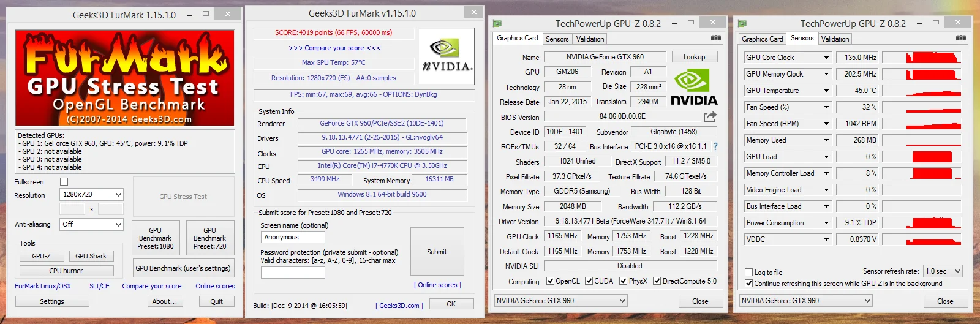Click the camera screenshot icon in first GPU-Z window
This screenshot has width=980, height=324.
(x=715, y=38)
